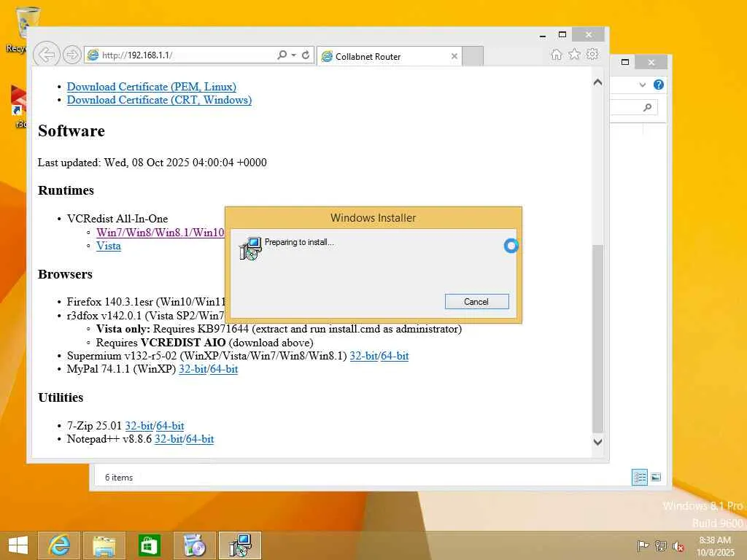The width and height of the screenshot is (747, 560).
Task: Click the "Software" heading text
Action: [71, 131]
